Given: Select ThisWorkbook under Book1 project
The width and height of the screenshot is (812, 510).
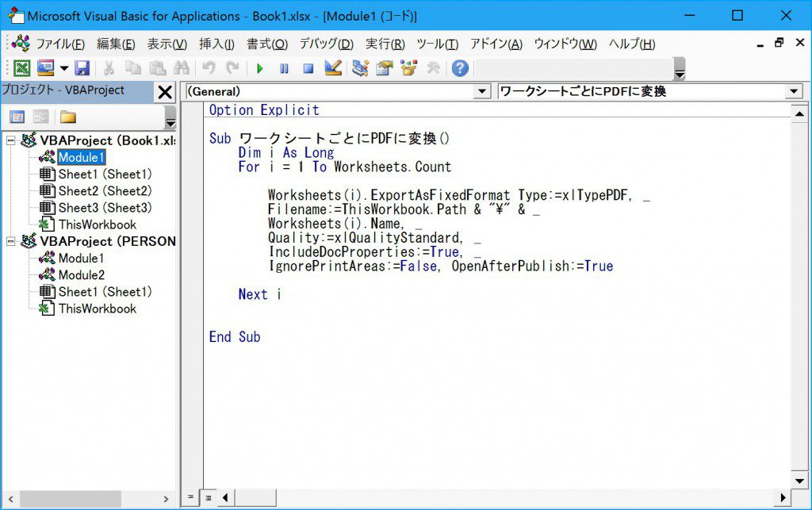Looking at the screenshot, I should [x=98, y=224].
